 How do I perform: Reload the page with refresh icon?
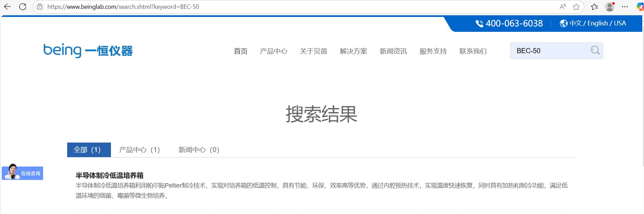click(23, 7)
